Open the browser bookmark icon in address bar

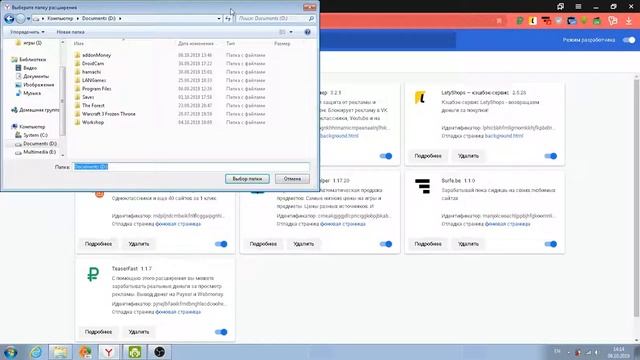coord(499,21)
